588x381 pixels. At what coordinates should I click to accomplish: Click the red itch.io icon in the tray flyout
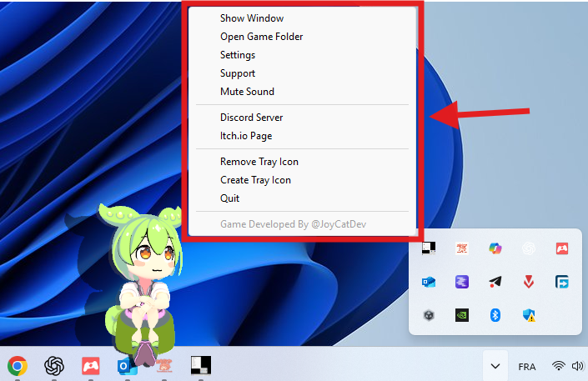[x=562, y=248]
